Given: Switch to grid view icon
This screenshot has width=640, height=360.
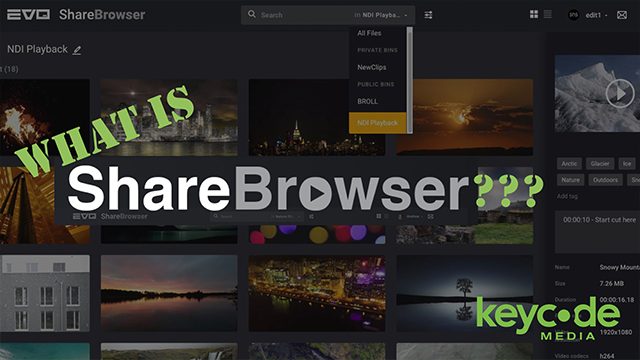Looking at the screenshot, I should [x=534, y=14].
